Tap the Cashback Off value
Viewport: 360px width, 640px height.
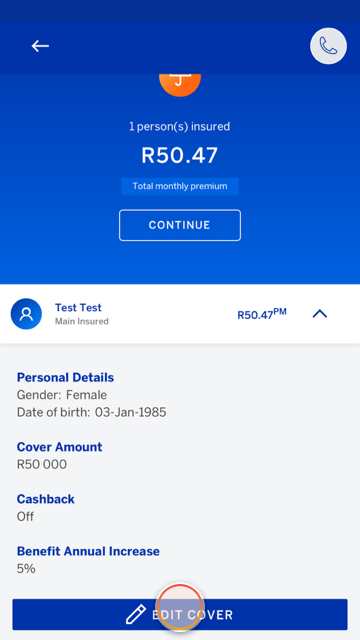coord(25,517)
